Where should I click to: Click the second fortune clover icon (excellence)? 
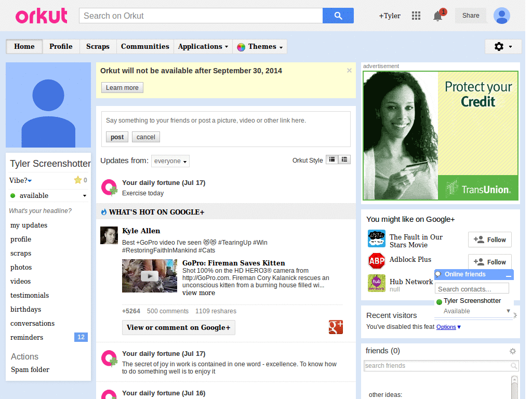pos(109,358)
